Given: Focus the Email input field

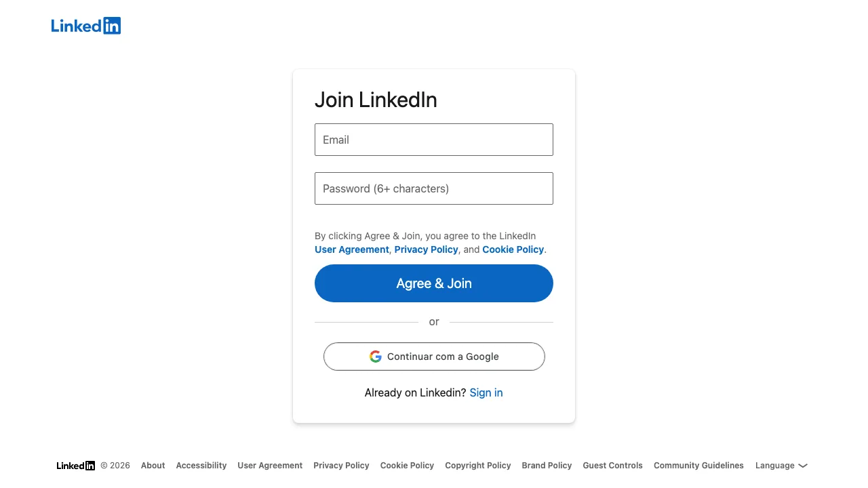Looking at the screenshot, I should point(434,140).
